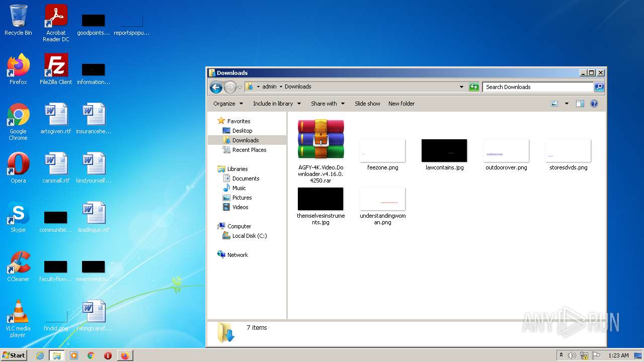Viewport: 644px width, 362px height.
Task: Open the Videos library
Action: tap(240, 207)
